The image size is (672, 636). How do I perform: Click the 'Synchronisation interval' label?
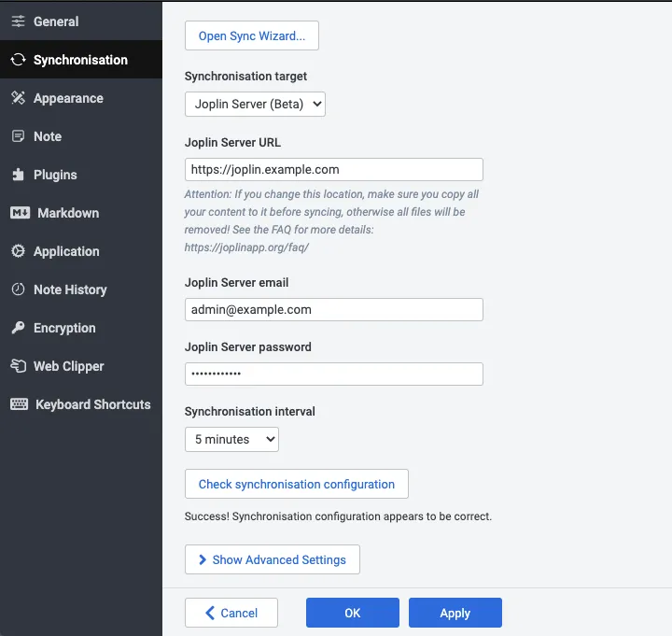[x=250, y=411]
